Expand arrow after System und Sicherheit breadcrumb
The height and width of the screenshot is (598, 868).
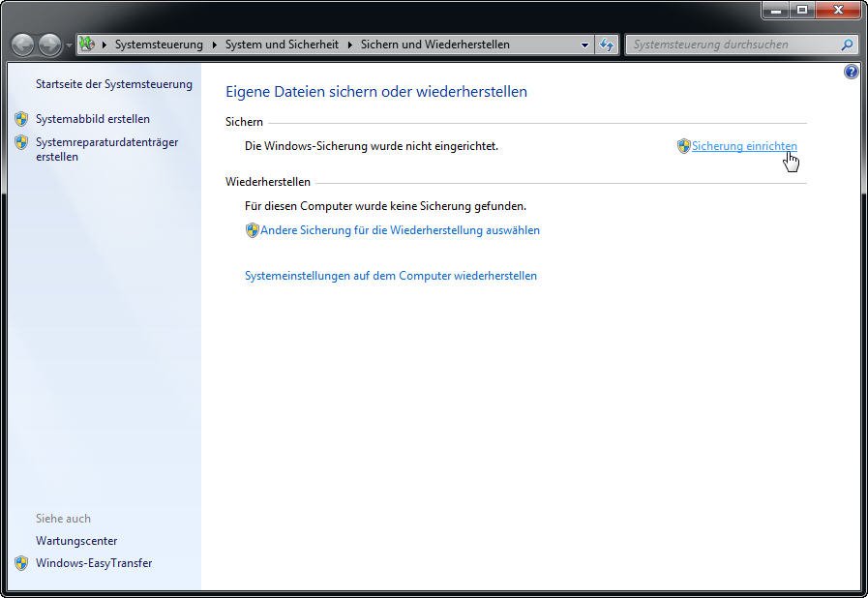[x=350, y=45]
